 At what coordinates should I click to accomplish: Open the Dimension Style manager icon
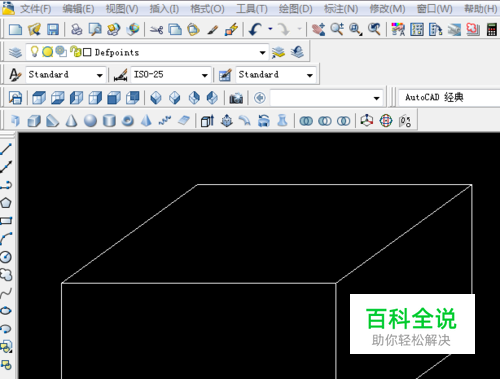120,75
